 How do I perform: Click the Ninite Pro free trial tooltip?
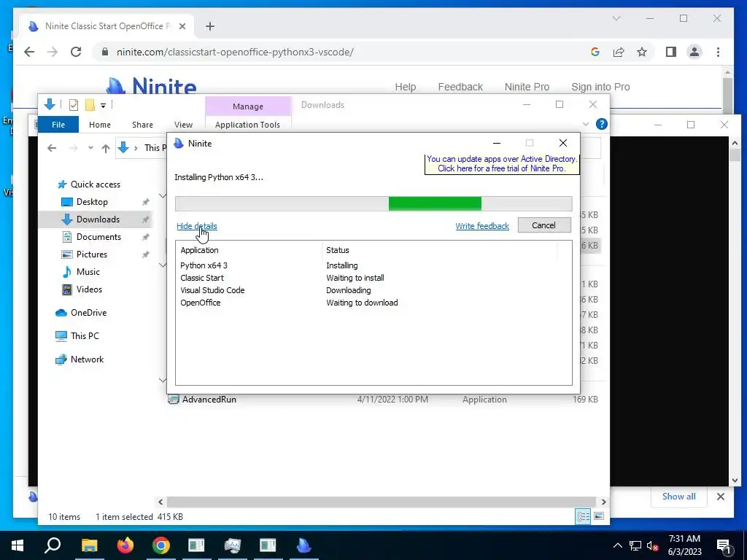(502, 164)
